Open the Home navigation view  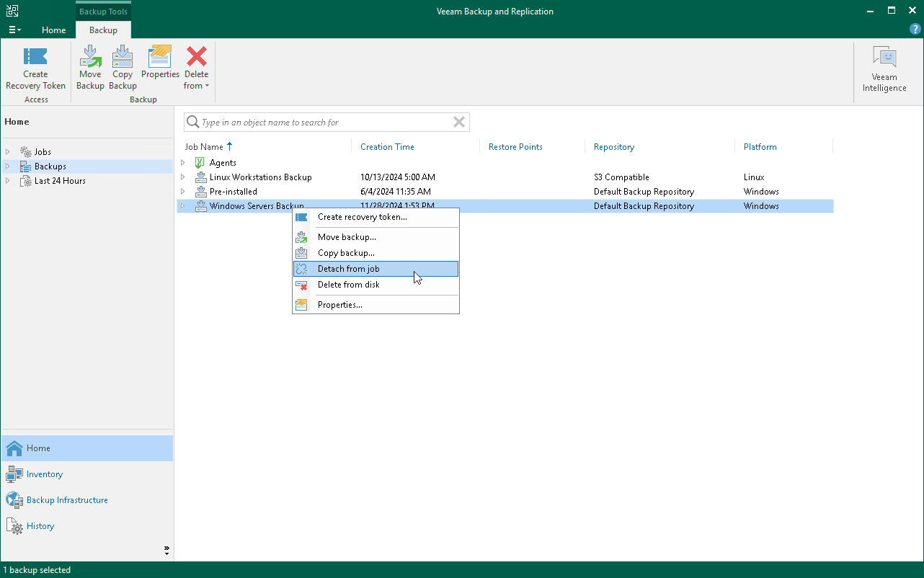pyautogui.click(x=87, y=448)
